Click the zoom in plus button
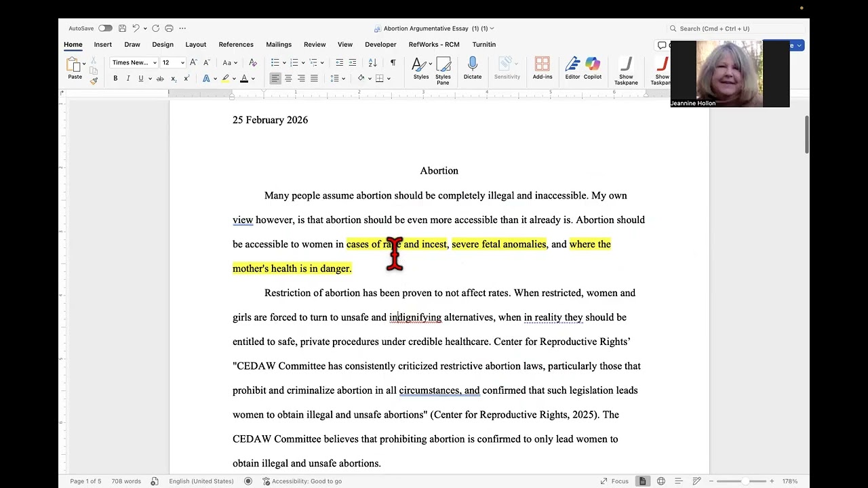Image resolution: width=868 pixels, height=488 pixels. (771, 481)
